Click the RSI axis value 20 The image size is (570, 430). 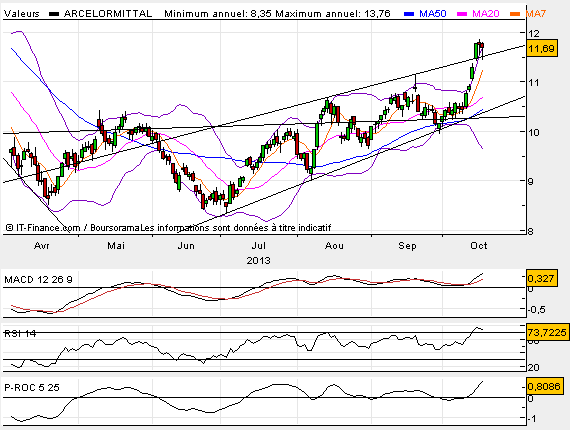pos(534,368)
